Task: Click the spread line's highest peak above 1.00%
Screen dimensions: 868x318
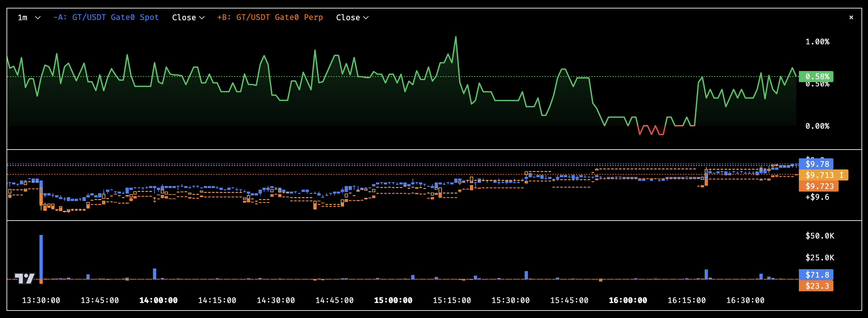Action: click(x=456, y=37)
